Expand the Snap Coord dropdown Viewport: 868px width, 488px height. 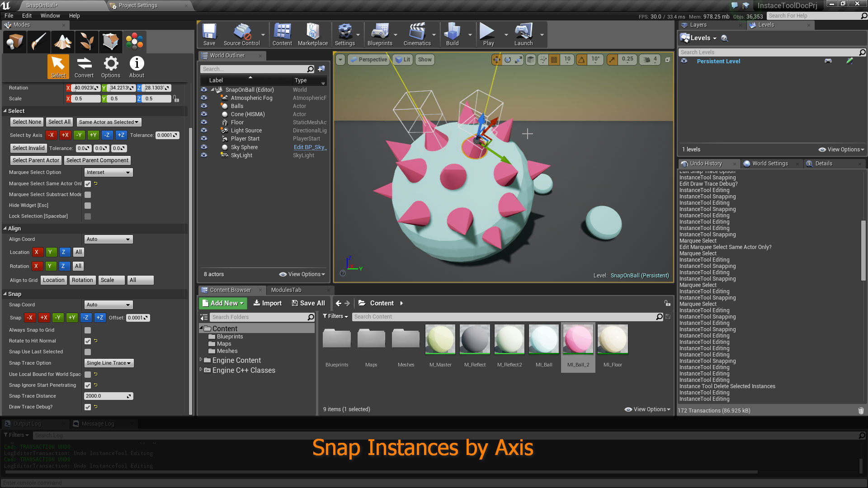tap(108, 305)
